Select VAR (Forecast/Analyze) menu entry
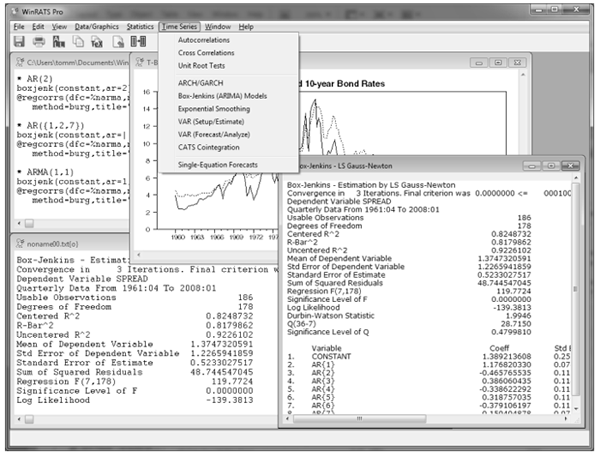 (x=228, y=134)
